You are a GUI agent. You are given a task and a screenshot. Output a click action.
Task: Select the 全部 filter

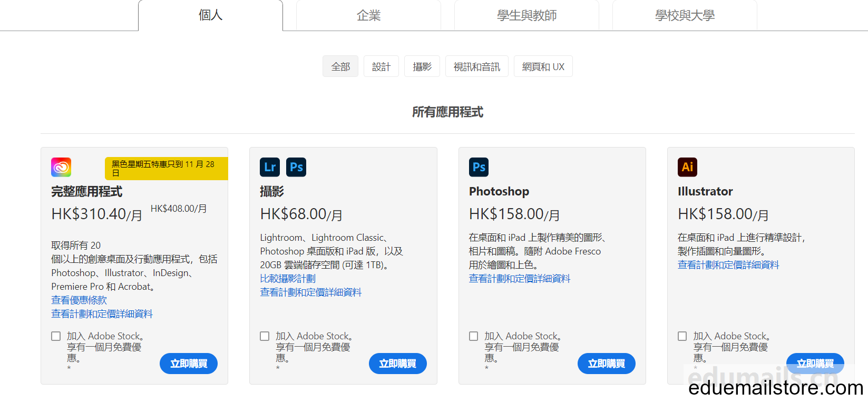(340, 66)
